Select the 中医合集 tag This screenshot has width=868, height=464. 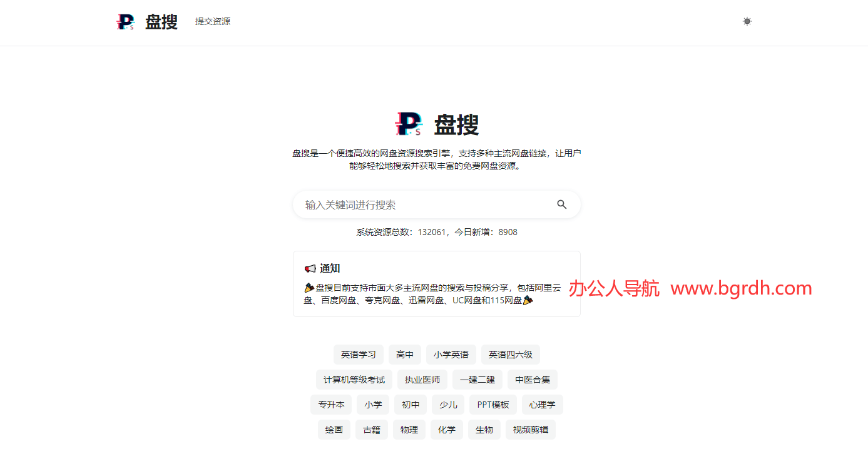point(532,380)
